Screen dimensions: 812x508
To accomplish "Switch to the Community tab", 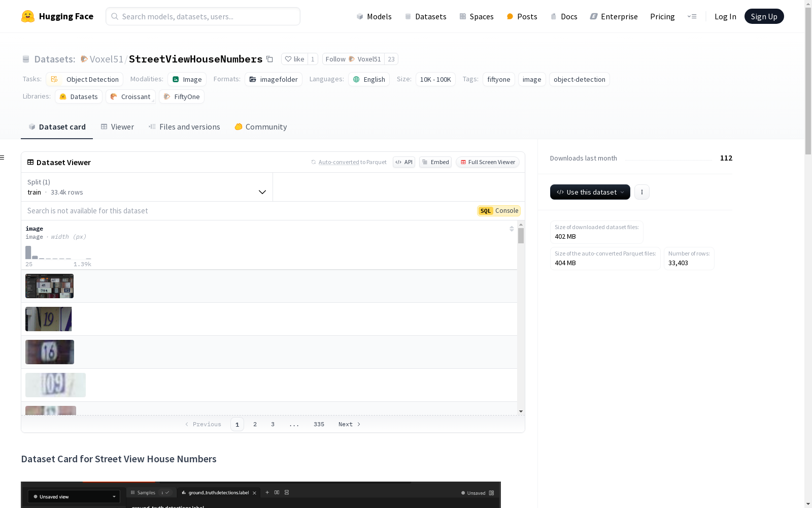I will 261,127.
